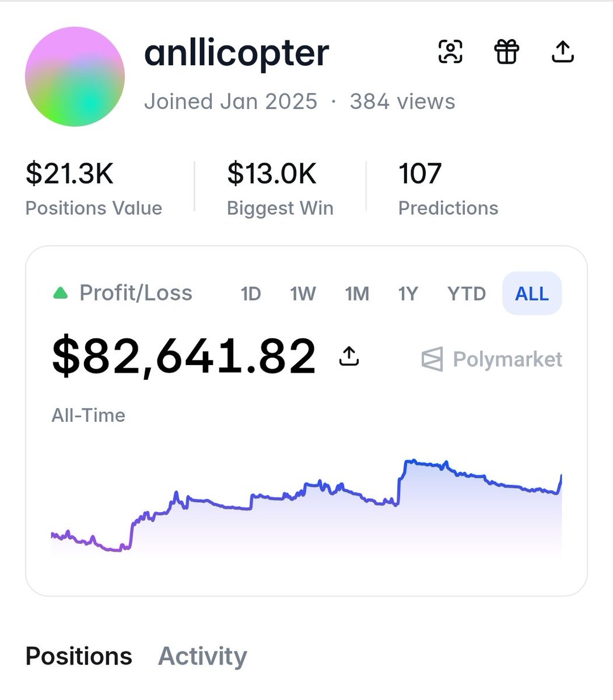Select the 1D time range
This screenshot has width=613, height=700.
(x=251, y=293)
